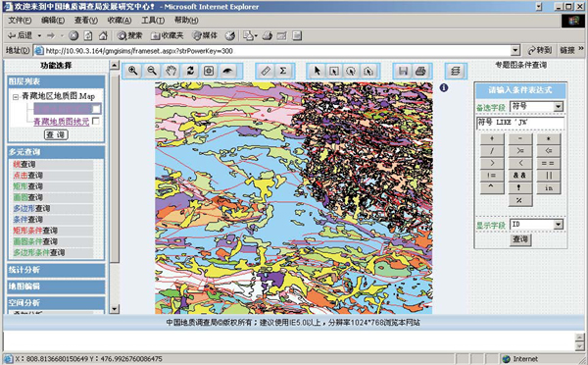Click the IE mail icon
Screen dimensions: 588x365
point(249,35)
